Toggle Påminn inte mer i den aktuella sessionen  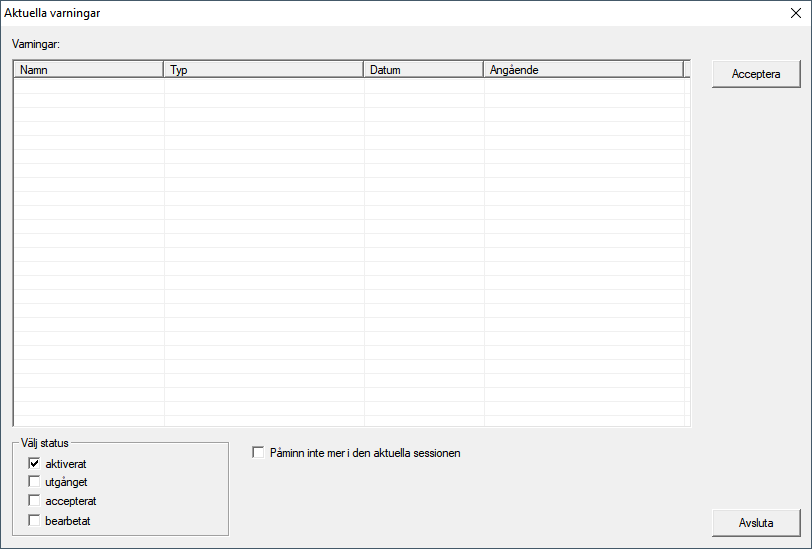[x=259, y=453]
